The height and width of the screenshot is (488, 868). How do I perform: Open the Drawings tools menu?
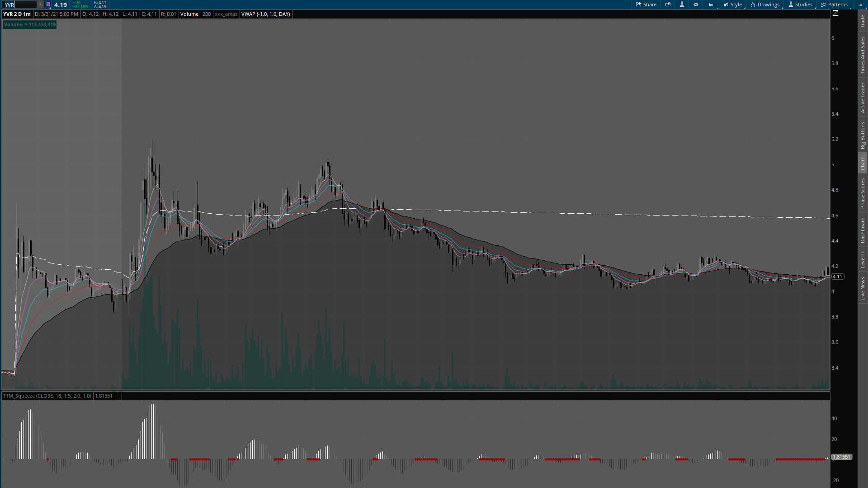tap(765, 5)
